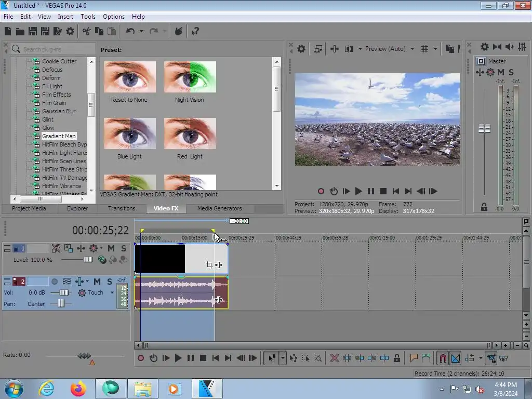
Task: Toggle Split Screen View in preview
Action: pos(349,49)
